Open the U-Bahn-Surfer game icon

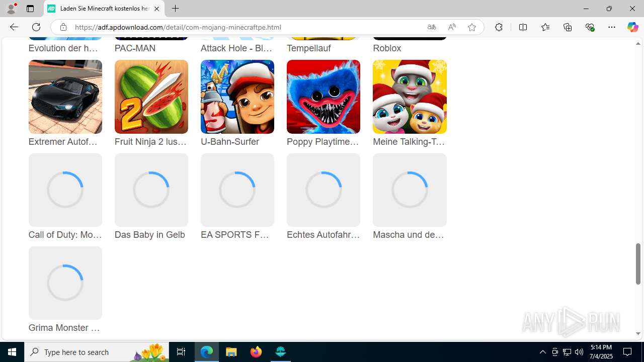pos(237,97)
